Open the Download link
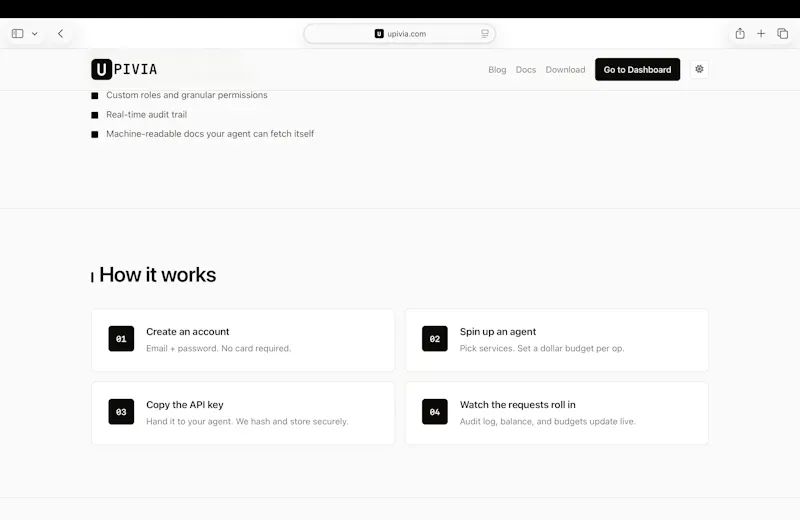The height and width of the screenshot is (520, 800). click(x=565, y=69)
